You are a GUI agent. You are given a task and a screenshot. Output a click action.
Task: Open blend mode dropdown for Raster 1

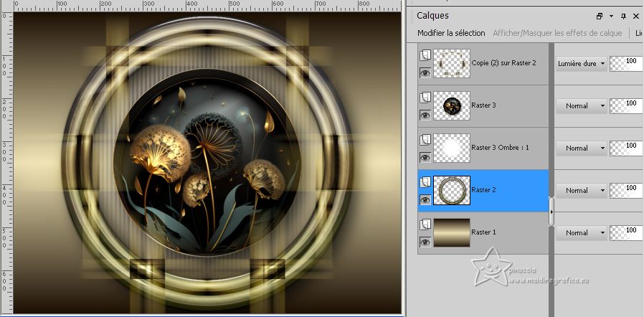click(581, 233)
